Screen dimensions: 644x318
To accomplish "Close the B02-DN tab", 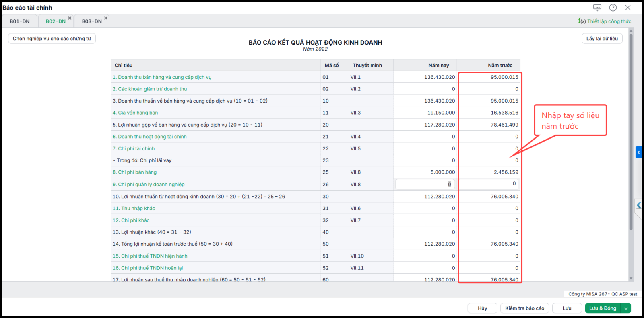I will click(70, 18).
